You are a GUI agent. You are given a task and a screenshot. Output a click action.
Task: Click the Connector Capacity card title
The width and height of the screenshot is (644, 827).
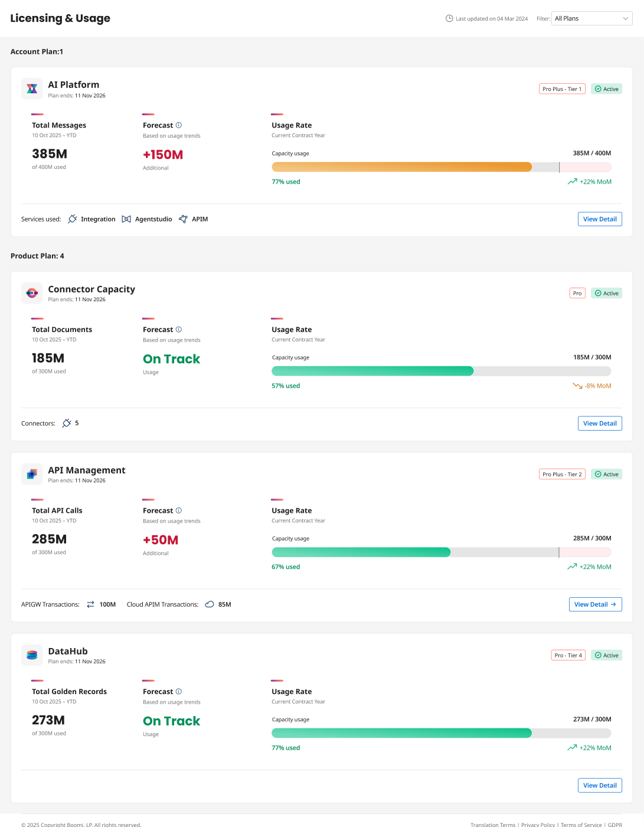(91, 289)
